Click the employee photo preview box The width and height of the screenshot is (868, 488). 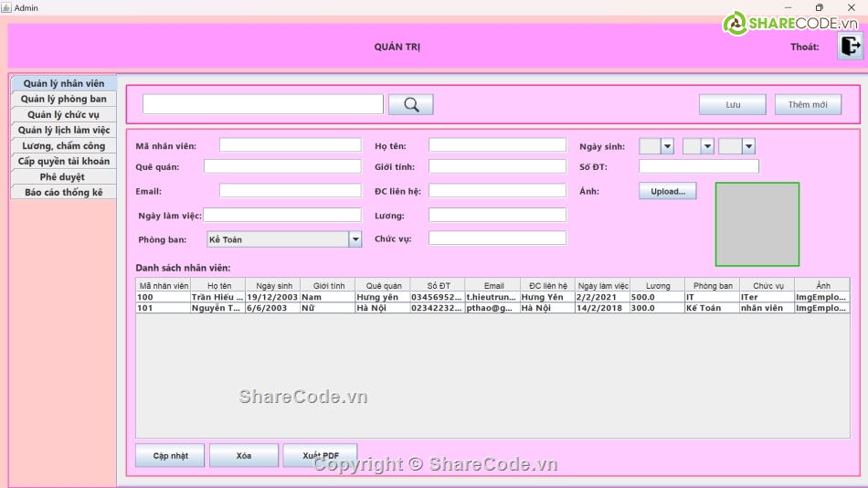click(x=757, y=224)
